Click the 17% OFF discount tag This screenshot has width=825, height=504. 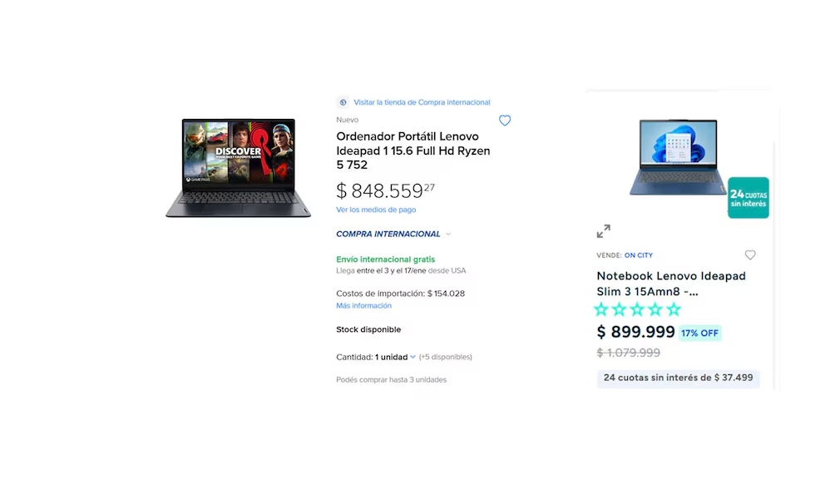click(x=699, y=333)
